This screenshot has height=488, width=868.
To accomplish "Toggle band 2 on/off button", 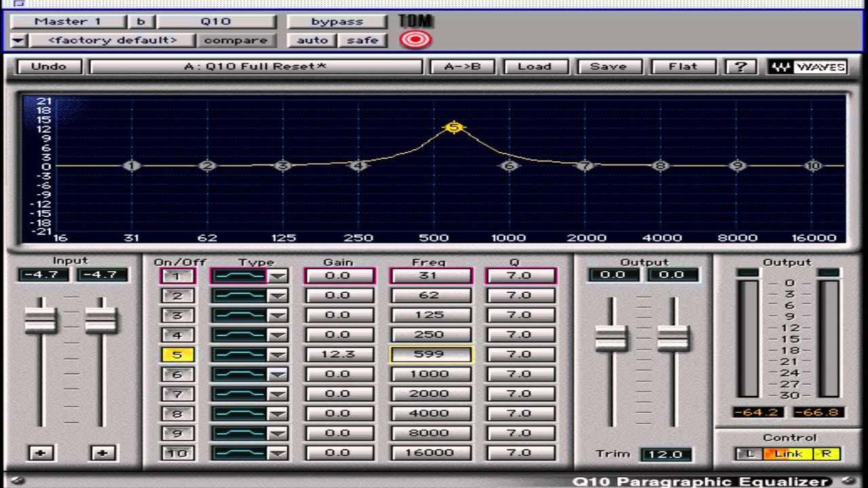I will point(178,296).
